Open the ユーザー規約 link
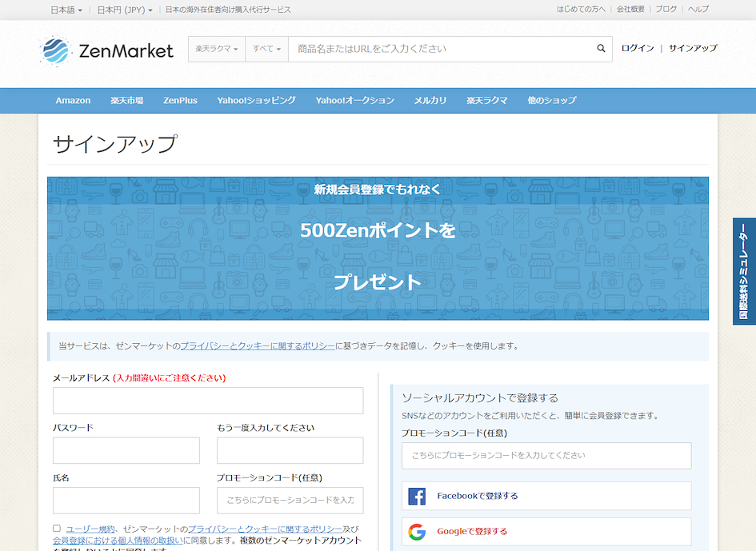This screenshot has width=756, height=551. click(90, 529)
